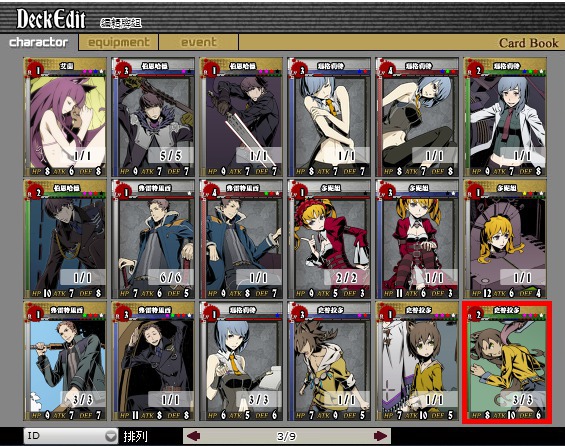The image size is (565, 446).
Task: Click the 排列 sort button
Action: click(x=135, y=437)
